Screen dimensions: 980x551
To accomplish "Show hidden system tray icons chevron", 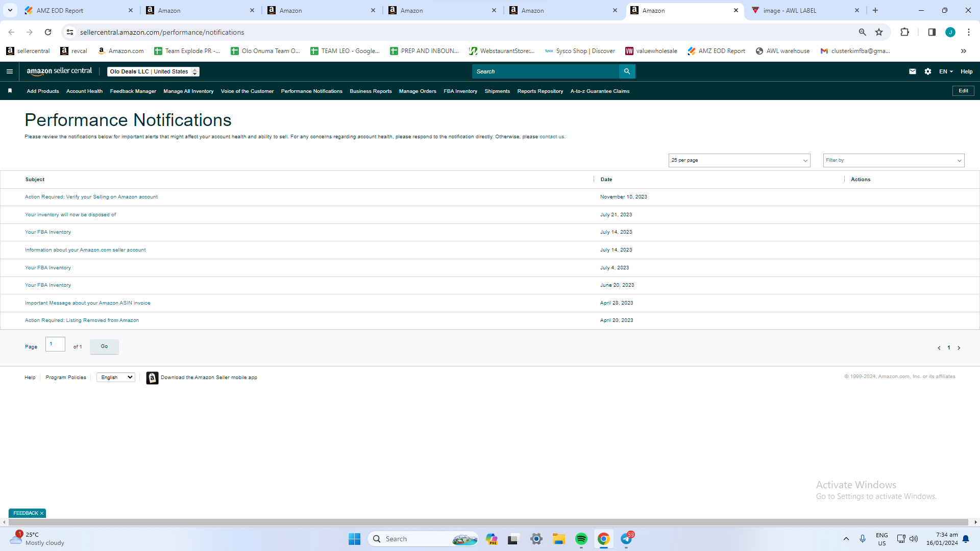I will point(846,539).
